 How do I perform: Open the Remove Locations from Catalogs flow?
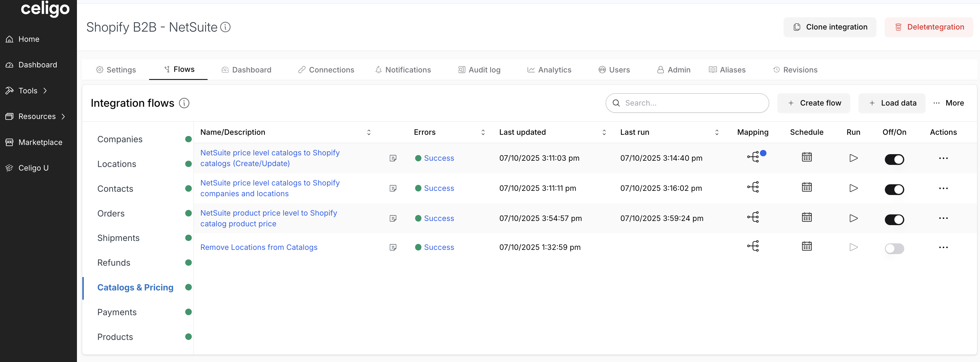[259, 247]
